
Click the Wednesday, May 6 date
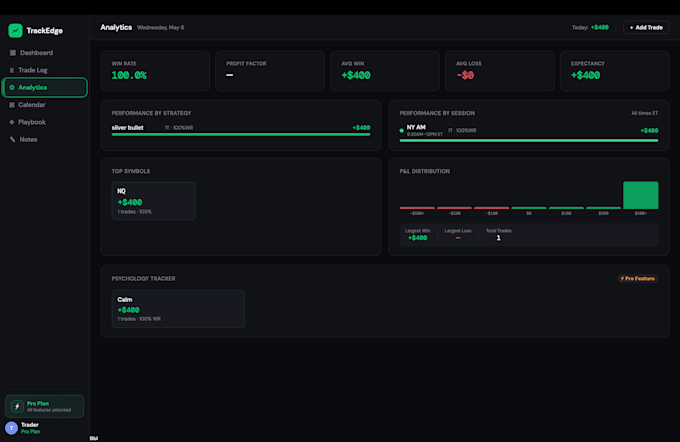pyautogui.click(x=160, y=27)
